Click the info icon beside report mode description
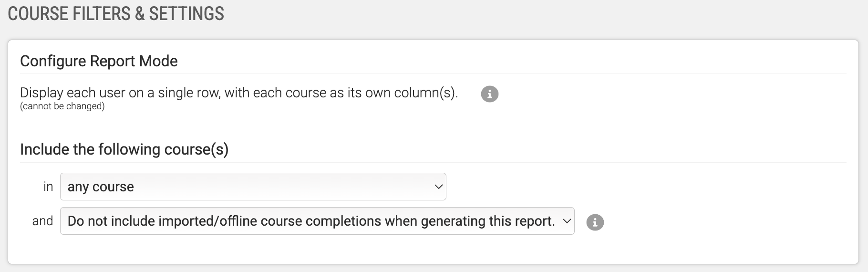This screenshot has height=272, width=868. 489,94
